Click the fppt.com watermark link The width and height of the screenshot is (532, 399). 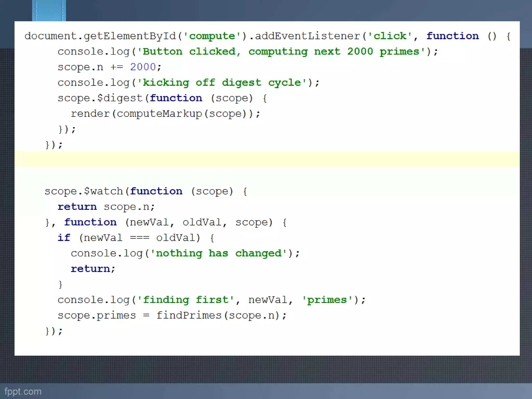pyautogui.click(x=23, y=391)
